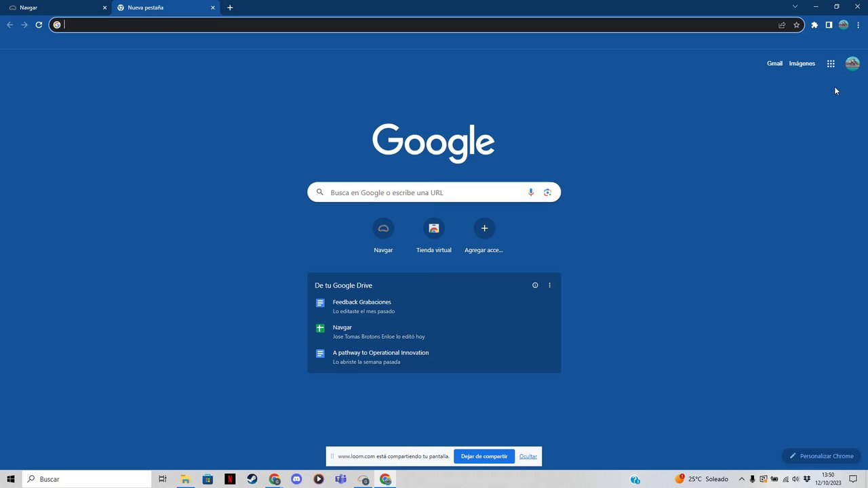Image resolution: width=868 pixels, height=488 pixels.
Task: Click the Google search box
Action: [x=434, y=192]
